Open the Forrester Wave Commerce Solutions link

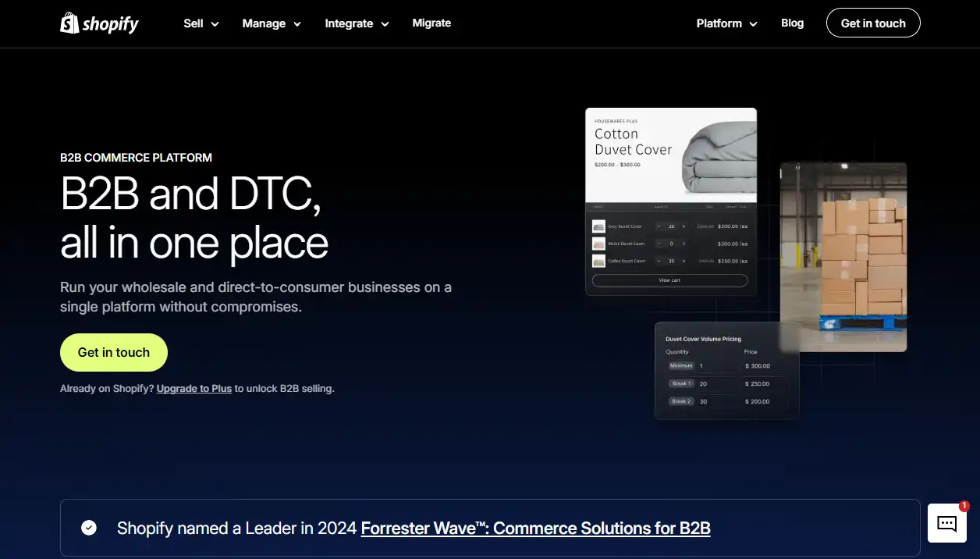[535, 529]
